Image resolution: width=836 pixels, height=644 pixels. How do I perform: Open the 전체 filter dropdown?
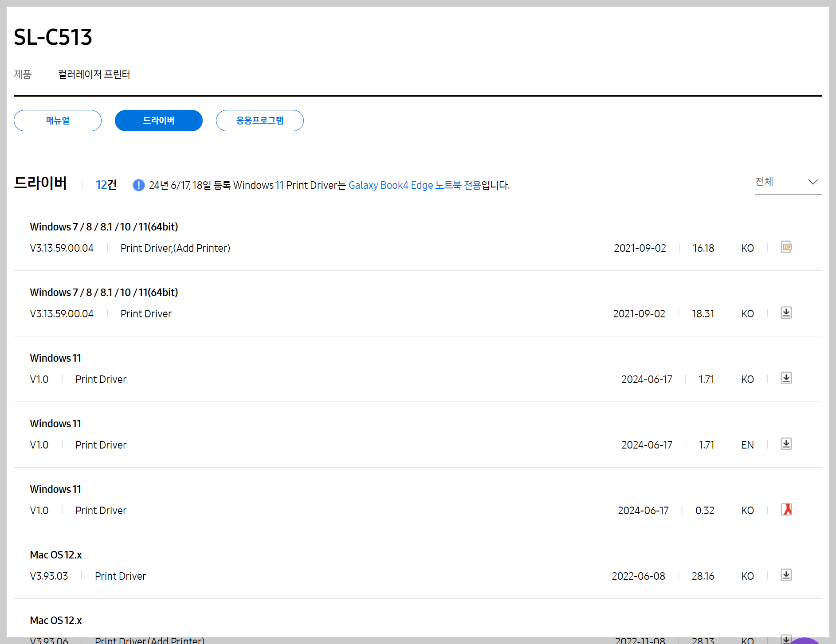tap(788, 182)
